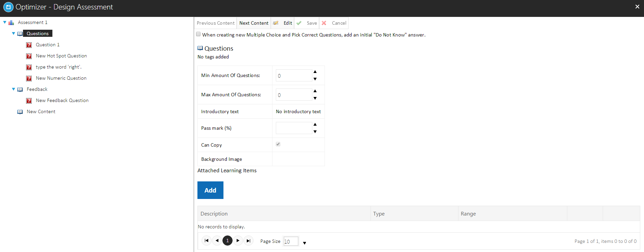The image size is (644, 252).
Task: Click the Cancel toolbar button
Action: 334,23
